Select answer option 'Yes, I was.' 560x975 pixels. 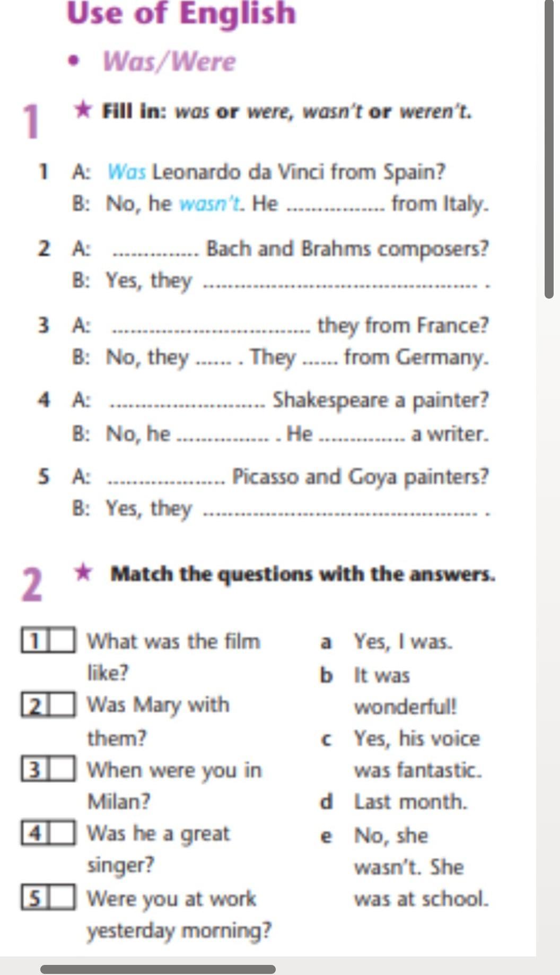pos(403,641)
